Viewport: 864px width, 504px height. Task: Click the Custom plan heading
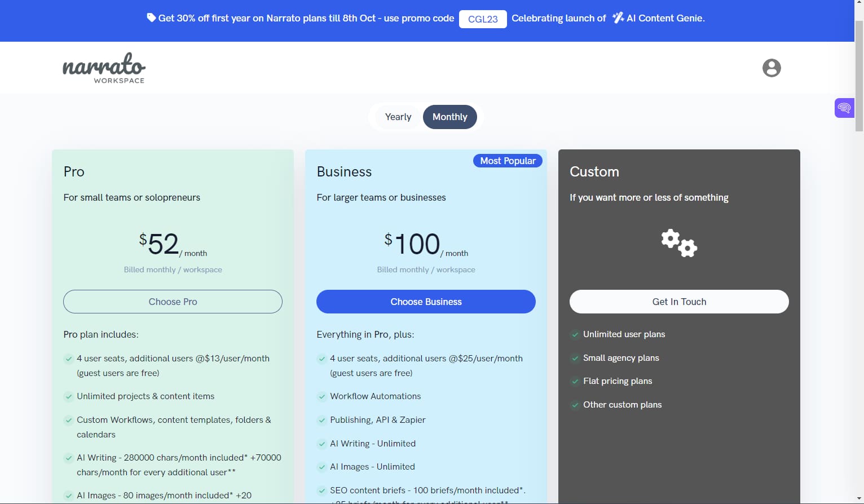594,172
